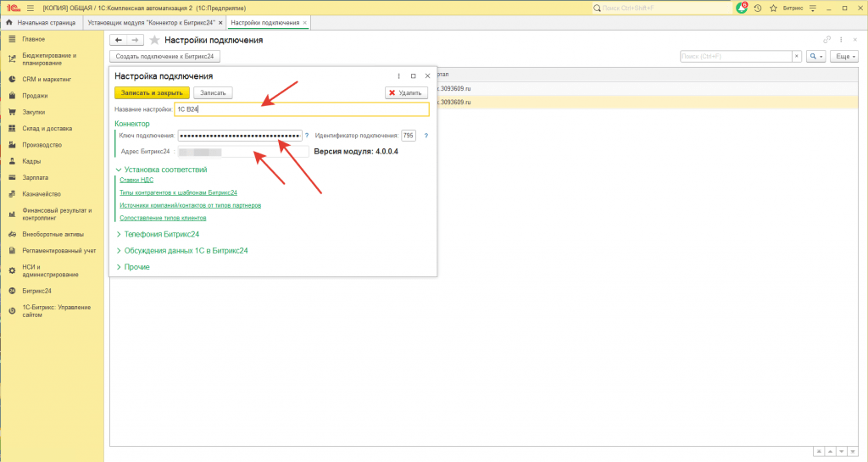Open the main hamburger menu icon
Image resolution: width=868 pixels, height=462 pixels.
point(31,8)
